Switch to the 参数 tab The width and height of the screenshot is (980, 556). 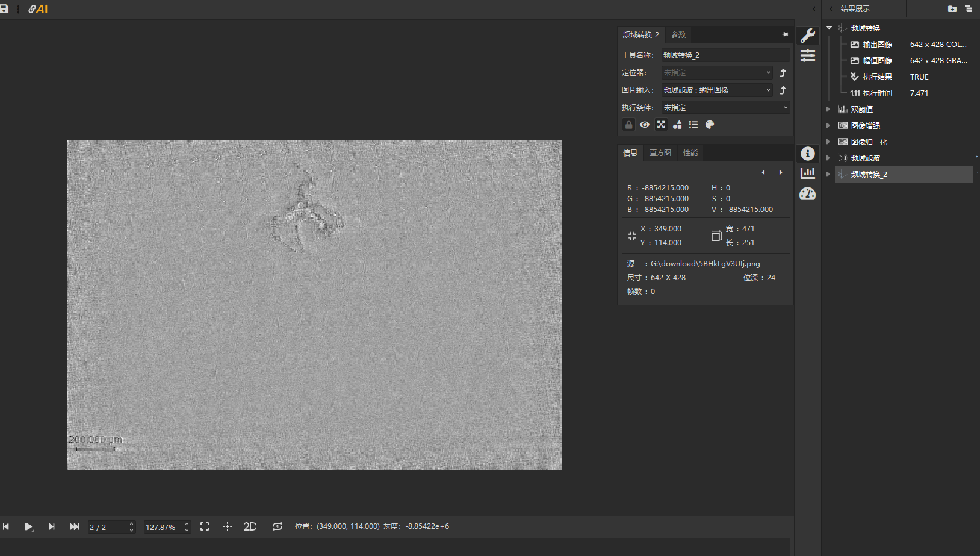[678, 35]
